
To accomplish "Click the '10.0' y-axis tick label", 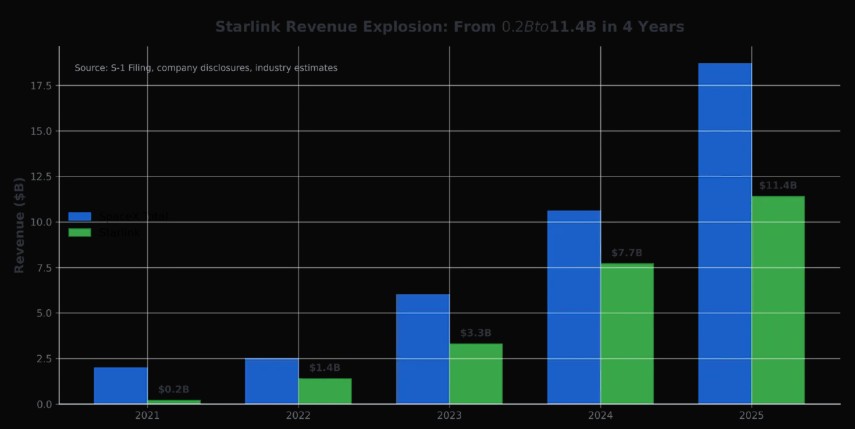I will pos(43,222).
